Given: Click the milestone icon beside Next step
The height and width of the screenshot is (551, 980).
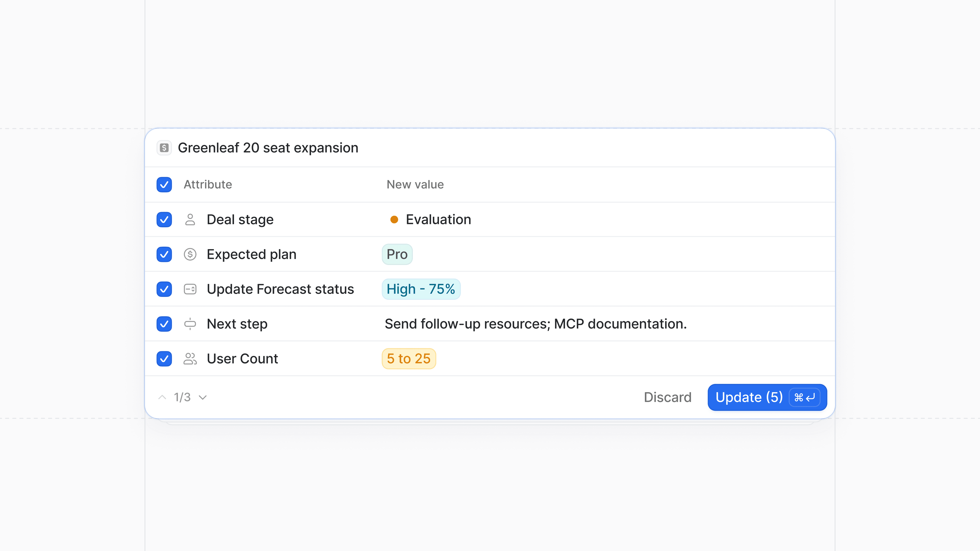Looking at the screenshot, I should [x=190, y=324].
